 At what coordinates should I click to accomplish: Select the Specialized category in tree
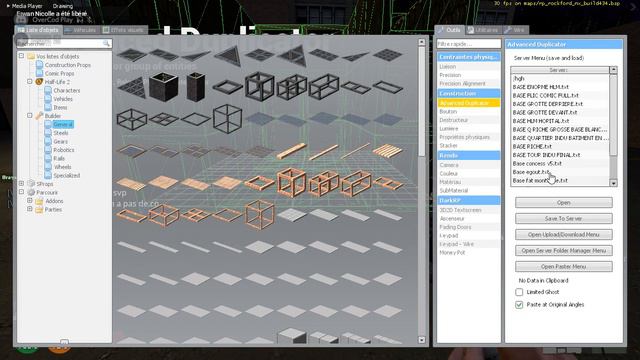coord(67,176)
